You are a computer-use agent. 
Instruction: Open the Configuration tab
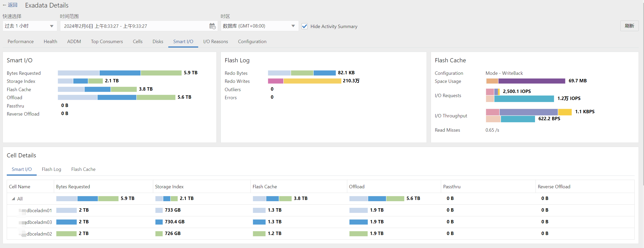pos(252,42)
